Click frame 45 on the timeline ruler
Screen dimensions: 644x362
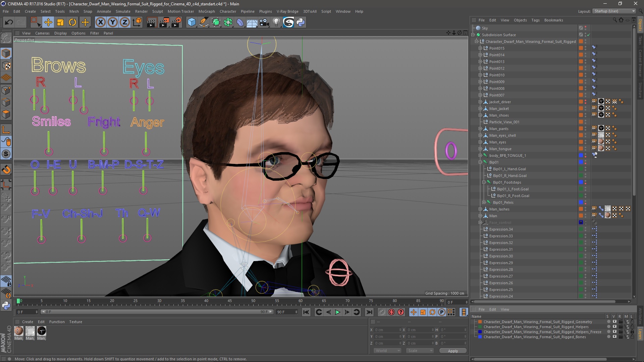pyautogui.click(x=230, y=301)
